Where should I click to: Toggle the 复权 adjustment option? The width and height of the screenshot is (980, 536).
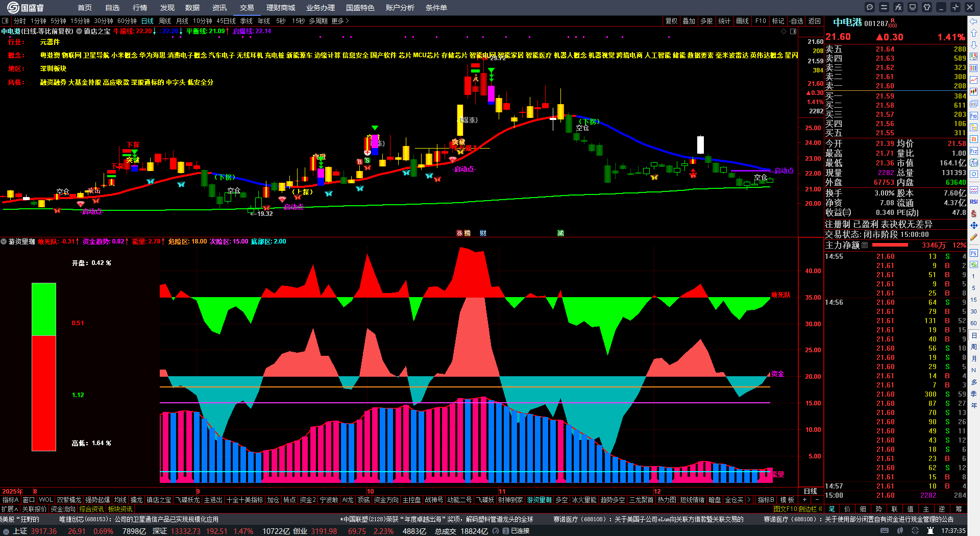(x=672, y=21)
